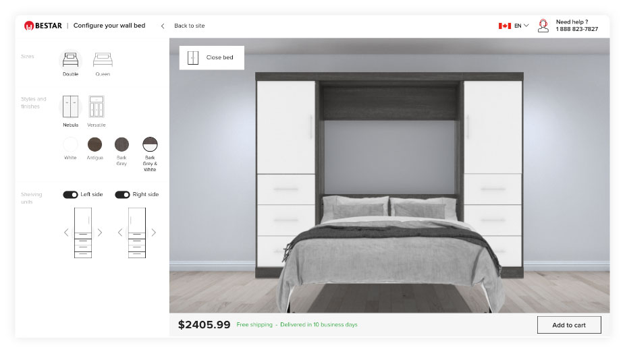Open the EN language dropdown

521,26
